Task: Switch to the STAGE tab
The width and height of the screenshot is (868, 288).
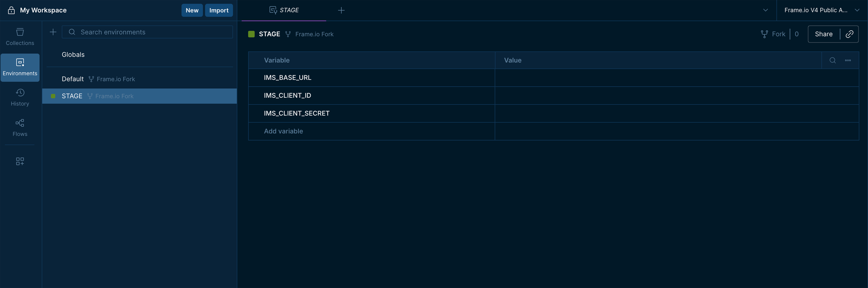Action: [x=284, y=10]
